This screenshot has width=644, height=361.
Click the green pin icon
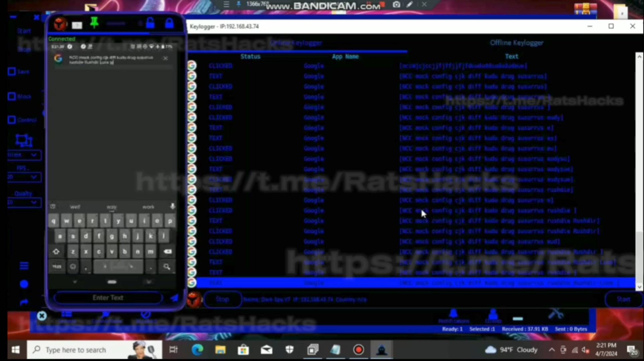[x=94, y=23]
